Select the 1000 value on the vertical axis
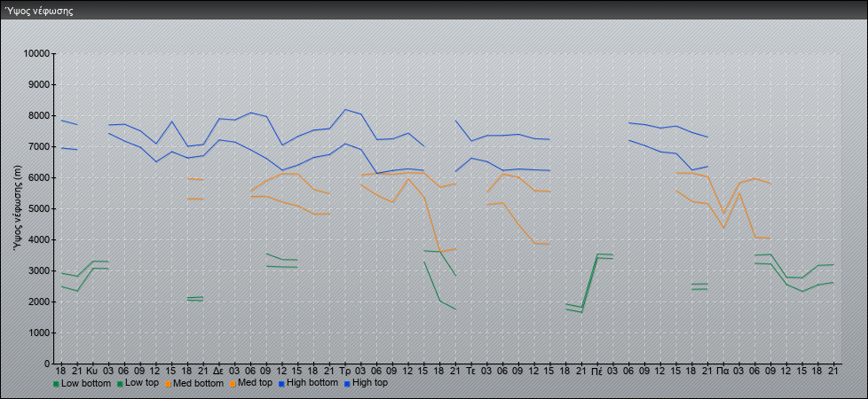 (x=39, y=332)
